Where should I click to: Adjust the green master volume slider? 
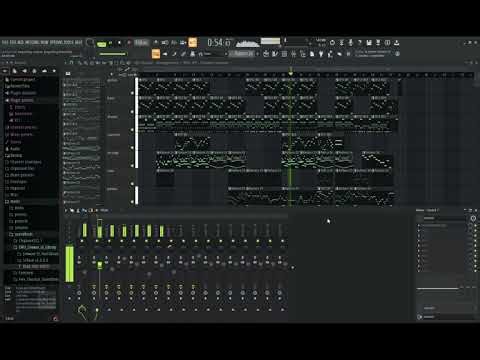click(x=113, y=54)
